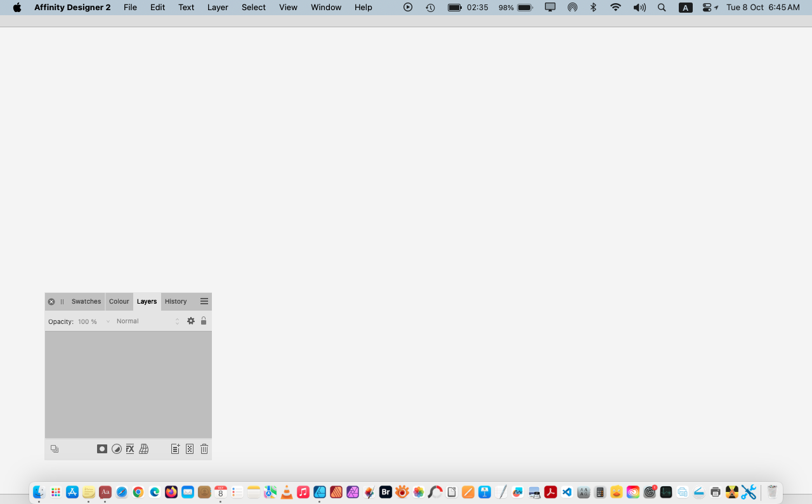
Task: Delete the selected layer with the trash icon
Action: coord(204,449)
